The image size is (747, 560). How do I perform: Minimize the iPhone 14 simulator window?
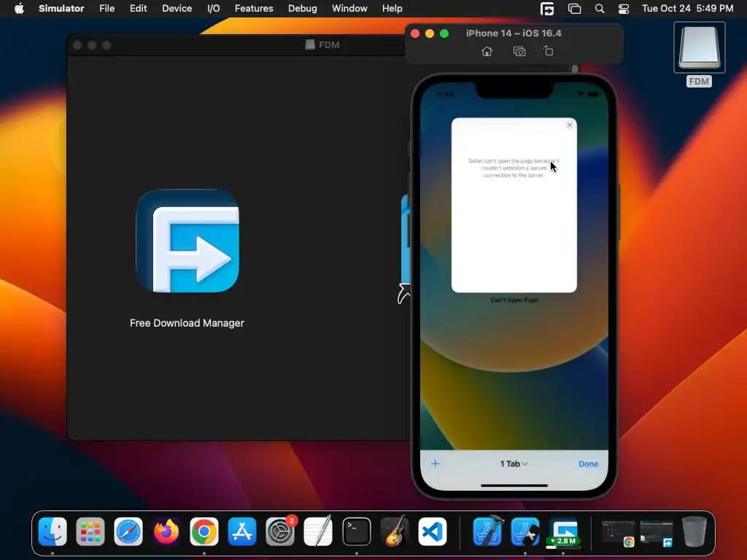429,34
